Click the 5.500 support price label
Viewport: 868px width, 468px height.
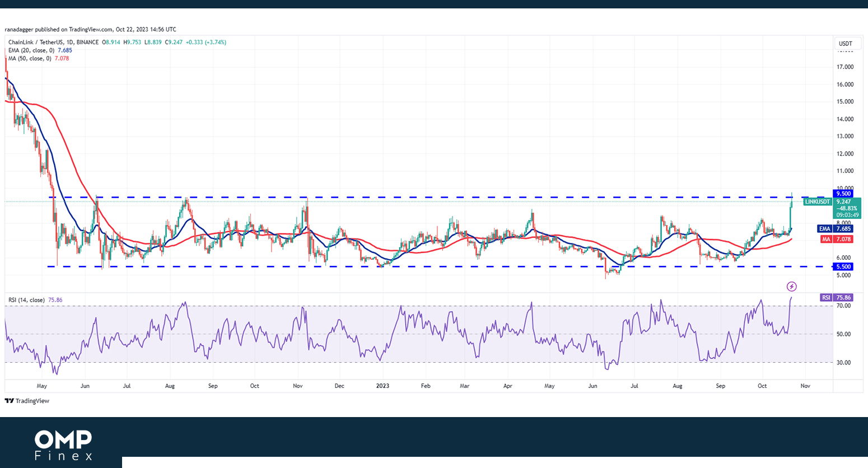pos(843,267)
